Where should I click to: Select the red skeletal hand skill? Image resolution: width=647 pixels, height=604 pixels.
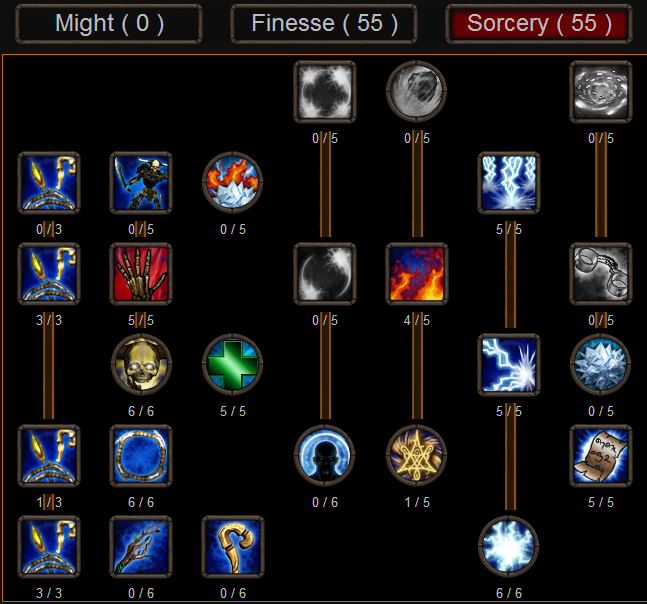pyautogui.click(x=141, y=274)
